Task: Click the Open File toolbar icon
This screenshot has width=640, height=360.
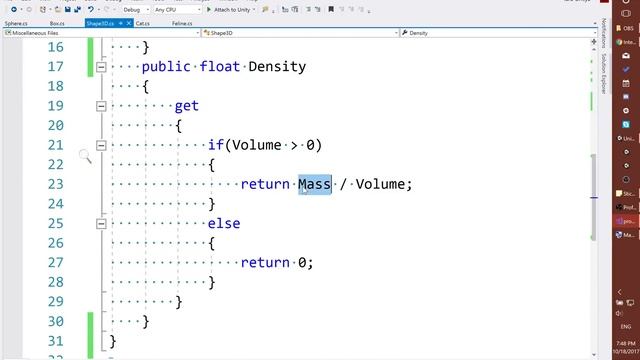Action: (58, 9)
